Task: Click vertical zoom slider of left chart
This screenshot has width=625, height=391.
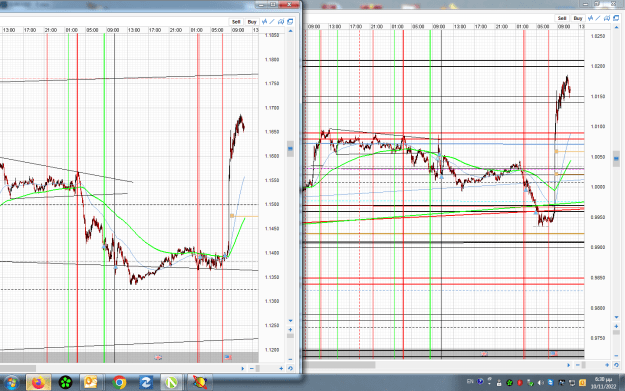Action: (x=291, y=336)
